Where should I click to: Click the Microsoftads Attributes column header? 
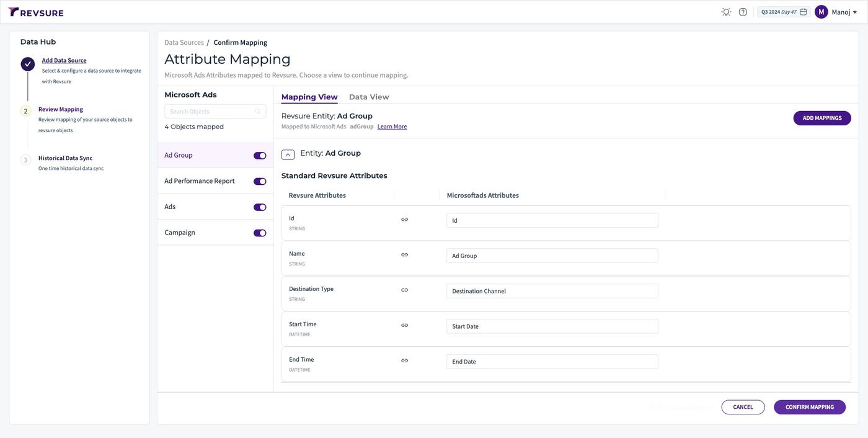click(483, 195)
